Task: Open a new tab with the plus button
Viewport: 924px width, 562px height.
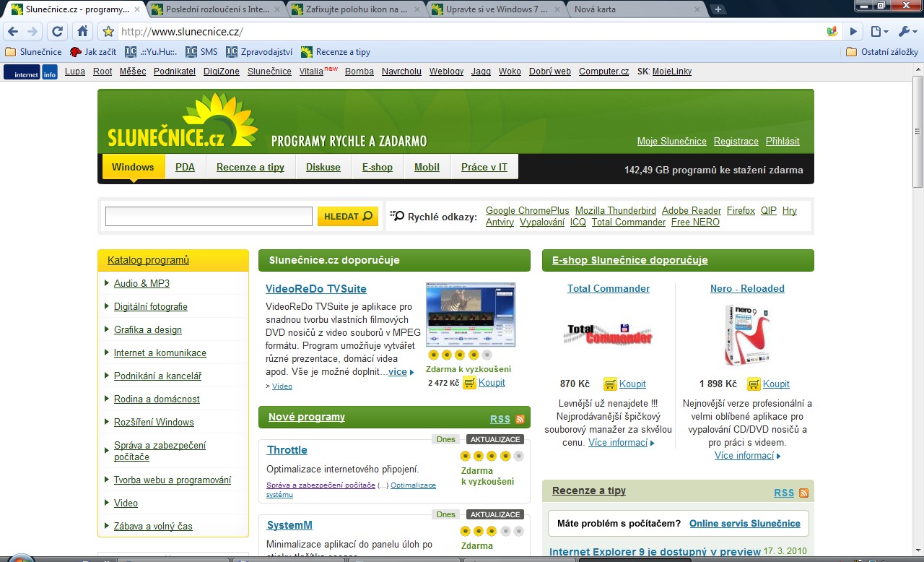Action: tap(718, 9)
